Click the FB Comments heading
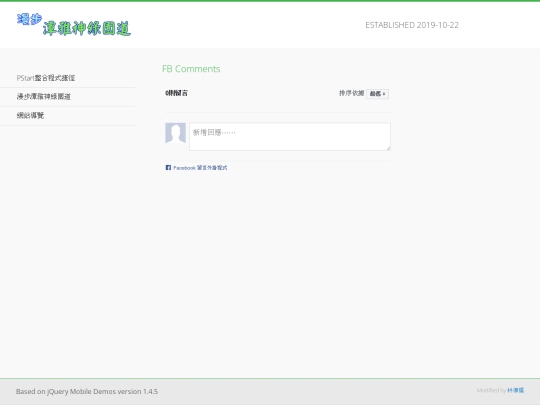This screenshot has height=405, width=540. [191, 69]
